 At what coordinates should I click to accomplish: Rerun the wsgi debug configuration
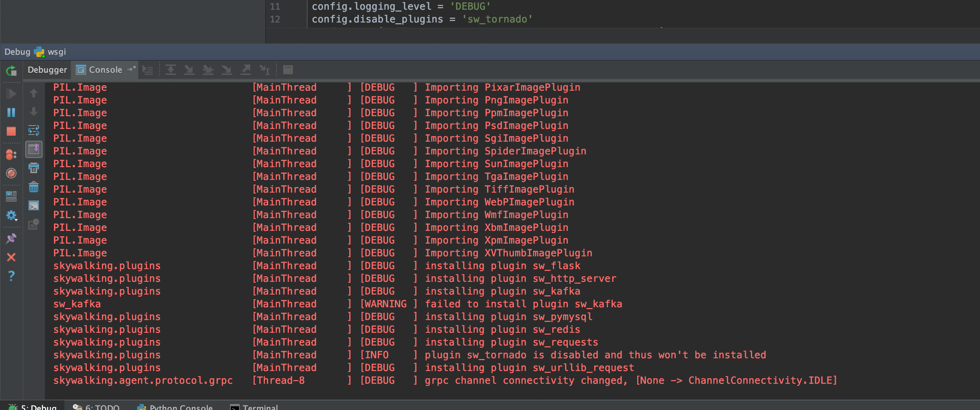pos(11,72)
